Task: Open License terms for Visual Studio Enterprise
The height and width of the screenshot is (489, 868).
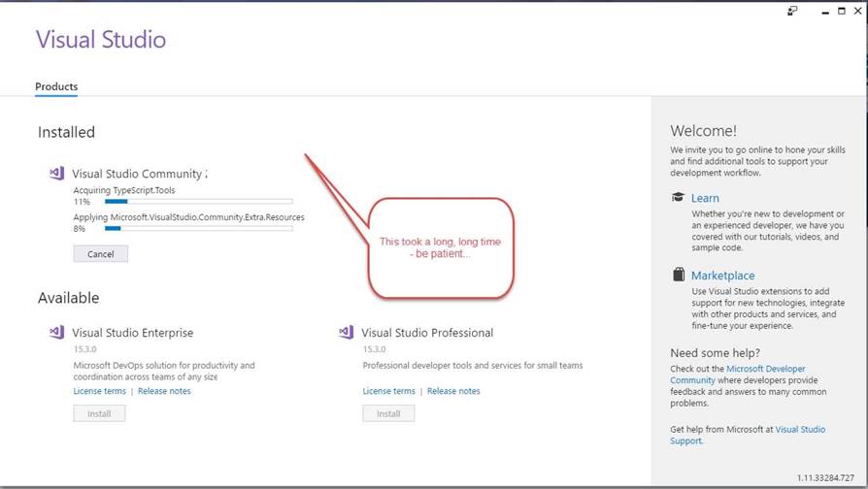Action: [x=99, y=391]
